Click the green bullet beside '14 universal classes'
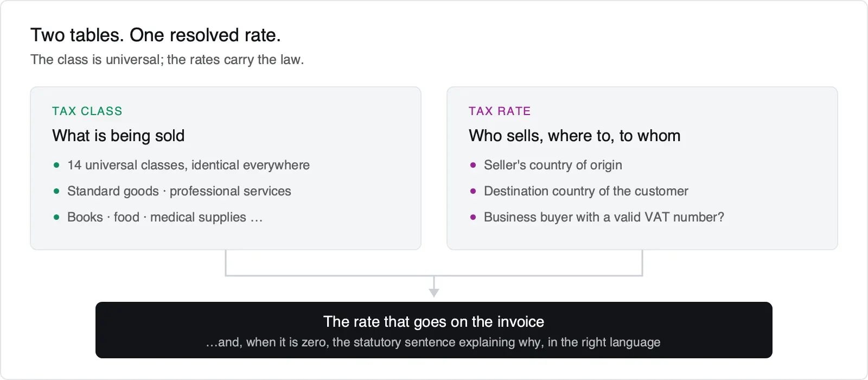868x380 pixels. [56, 165]
